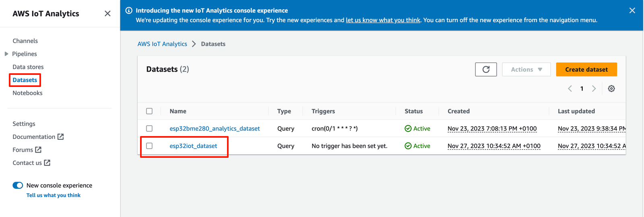Click 'Tell us what you think' link

(54, 195)
